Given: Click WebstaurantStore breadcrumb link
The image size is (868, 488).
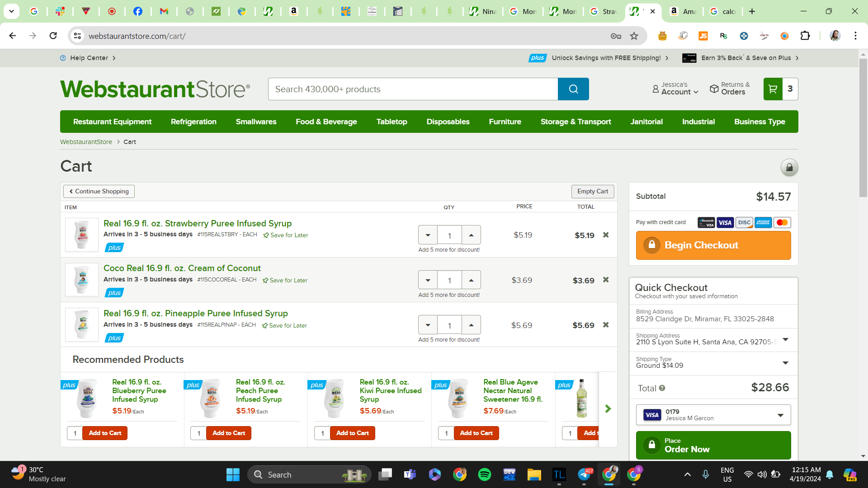Looking at the screenshot, I should 86,142.
